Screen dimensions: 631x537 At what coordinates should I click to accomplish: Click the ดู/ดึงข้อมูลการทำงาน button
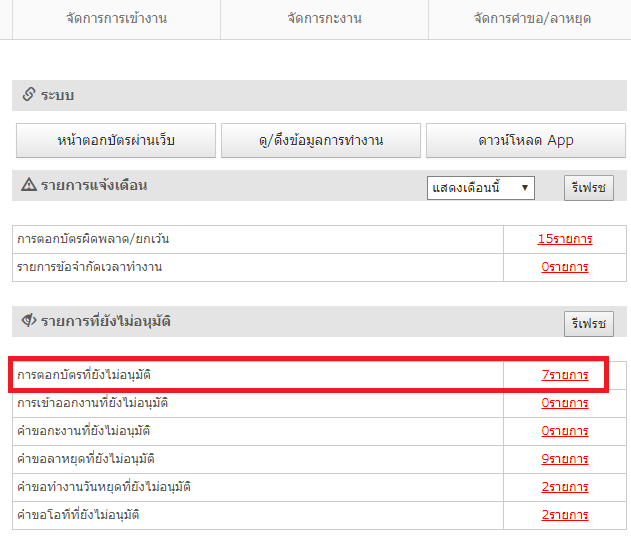click(x=320, y=140)
